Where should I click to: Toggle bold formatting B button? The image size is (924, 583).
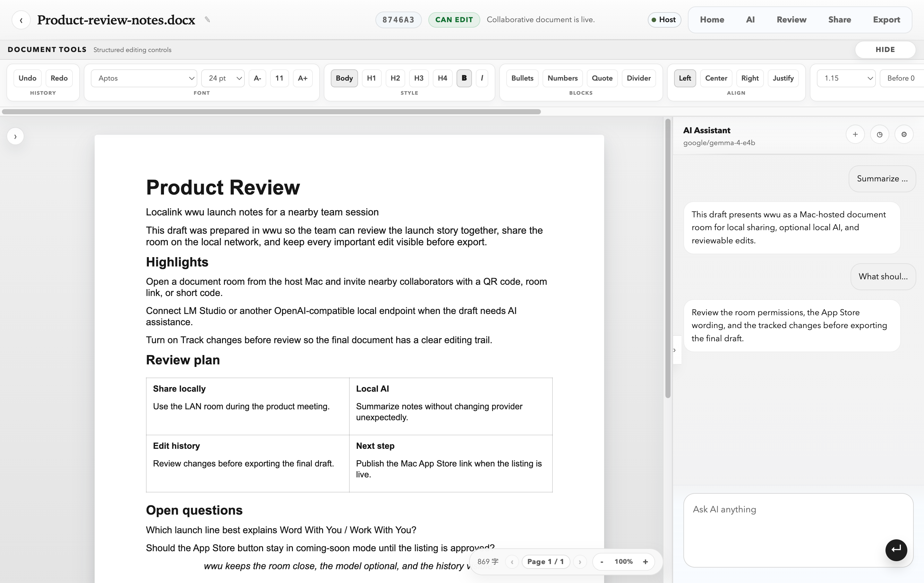point(464,78)
